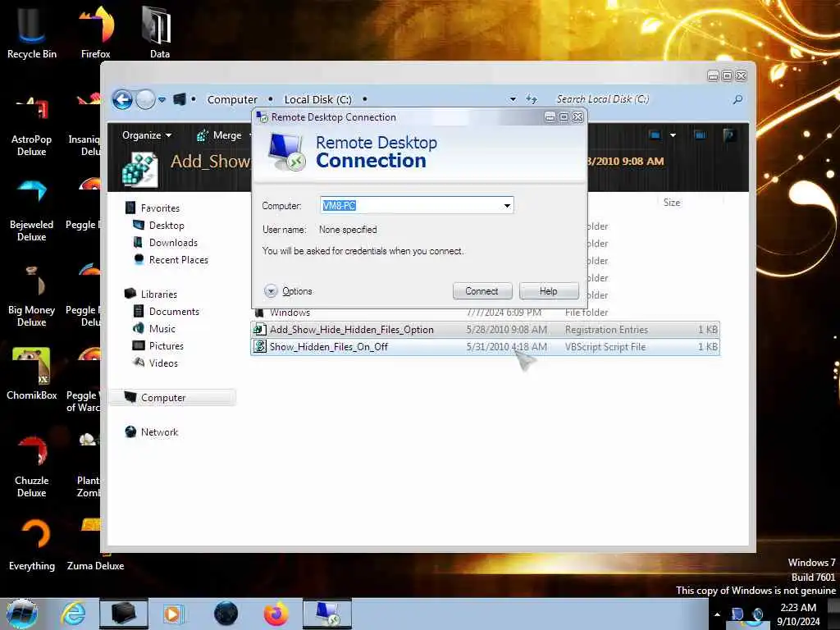Click the registry file icon of Add_Show_Hide_Hidden_Files_Option
The image size is (840, 630).
pos(260,330)
